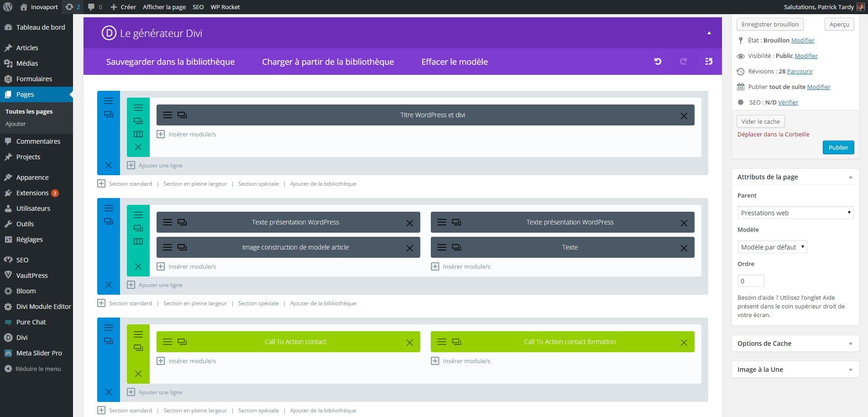Screen dimensions: 868x417
Task: Open the Divi history list icon
Action: (709, 62)
